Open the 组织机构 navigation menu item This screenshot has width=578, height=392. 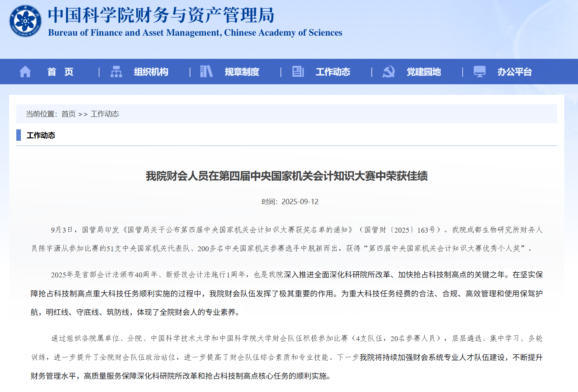point(151,72)
